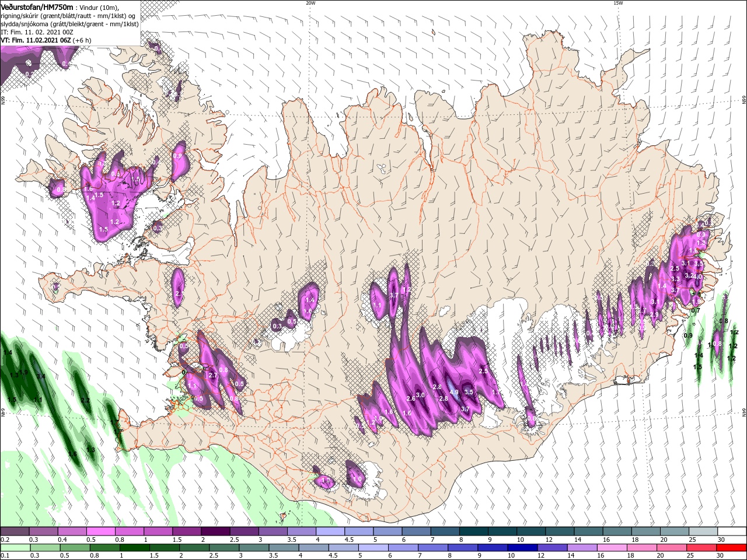This screenshot has height=560, width=747.
Task: Click the 30 label in snow legend row
Action: click(x=721, y=540)
